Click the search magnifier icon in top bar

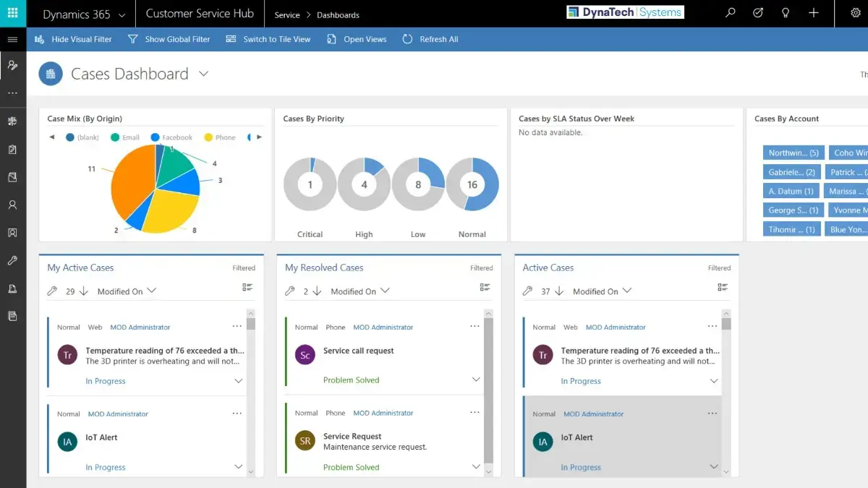731,13
